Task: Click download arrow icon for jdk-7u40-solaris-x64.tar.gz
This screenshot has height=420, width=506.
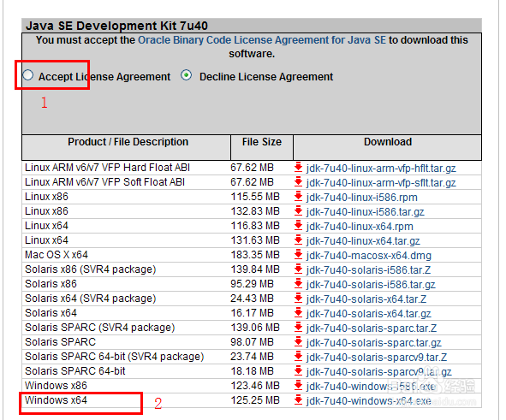Action: point(299,313)
